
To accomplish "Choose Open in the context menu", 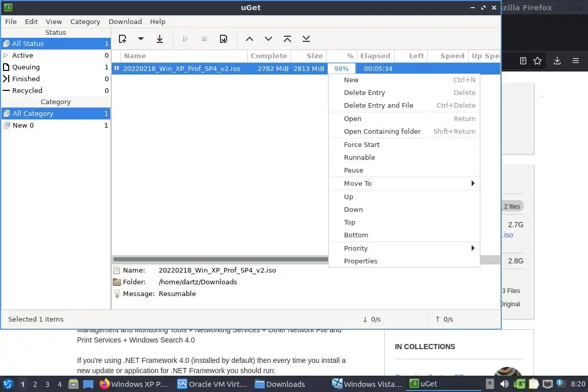I will coord(404,118).
